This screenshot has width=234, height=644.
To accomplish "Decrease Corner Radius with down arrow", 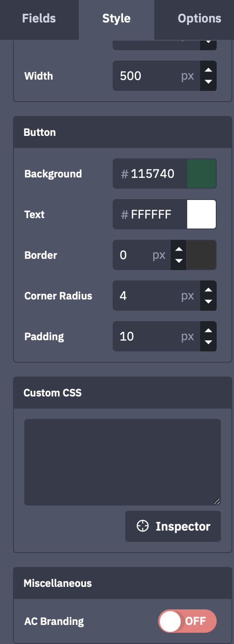I will pos(208,302).
